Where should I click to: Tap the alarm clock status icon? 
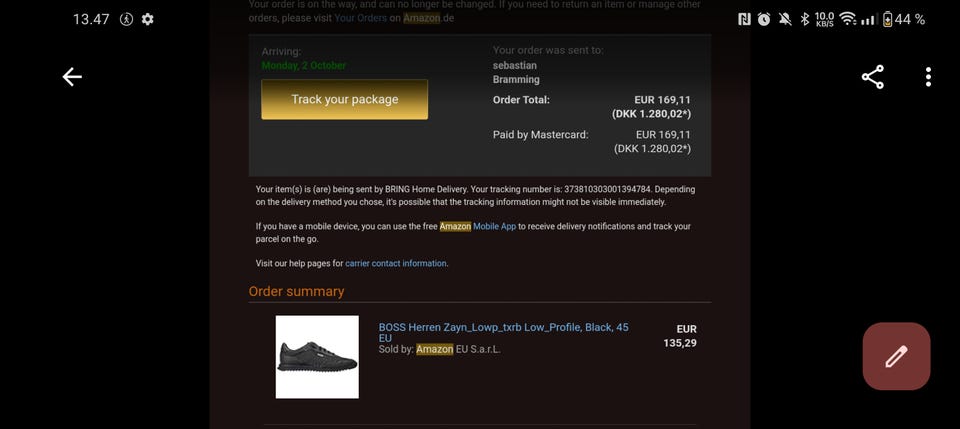point(764,19)
